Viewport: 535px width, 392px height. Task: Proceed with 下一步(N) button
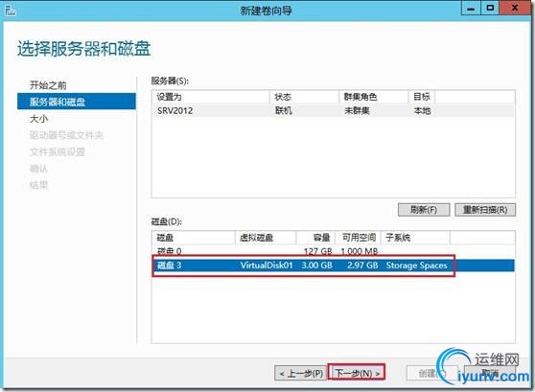click(x=357, y=373)
